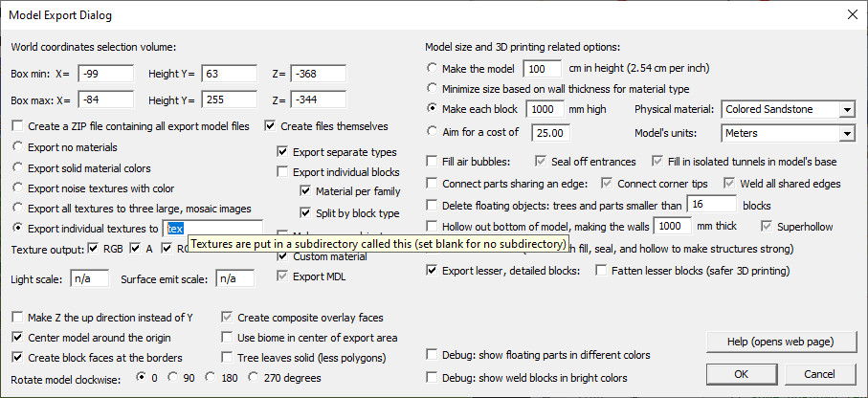Toggle Seal off entrances checkbox

pos(541,162)
